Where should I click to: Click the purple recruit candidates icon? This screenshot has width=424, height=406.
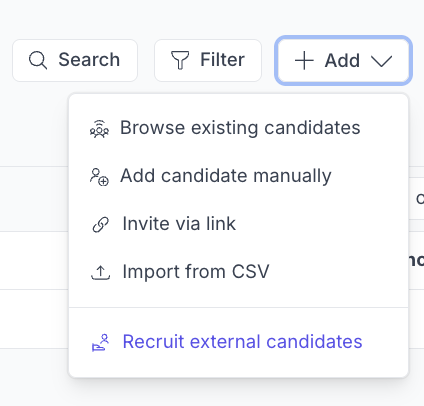(x=100, y=343)
